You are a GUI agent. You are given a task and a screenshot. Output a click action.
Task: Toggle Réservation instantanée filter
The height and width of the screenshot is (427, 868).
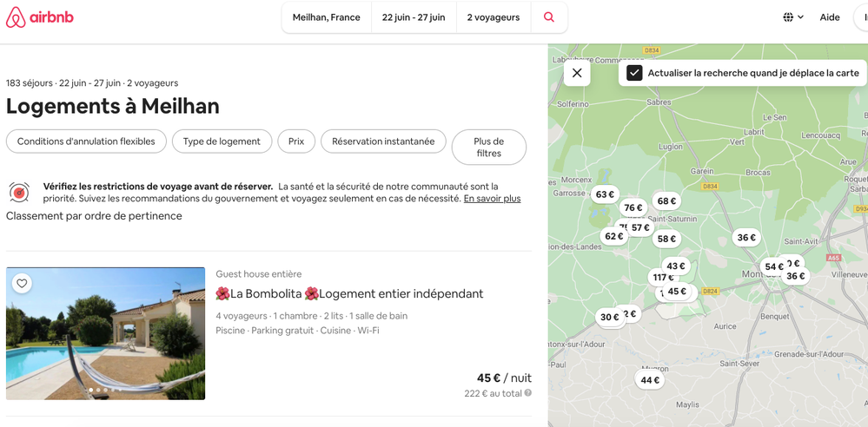tap(383, 141)
